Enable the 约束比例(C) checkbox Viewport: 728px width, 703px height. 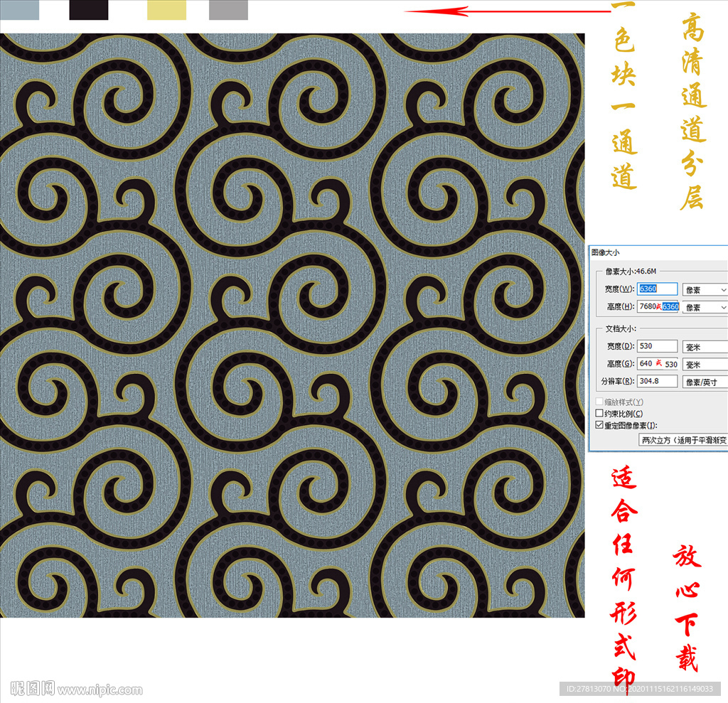[599, 413]
